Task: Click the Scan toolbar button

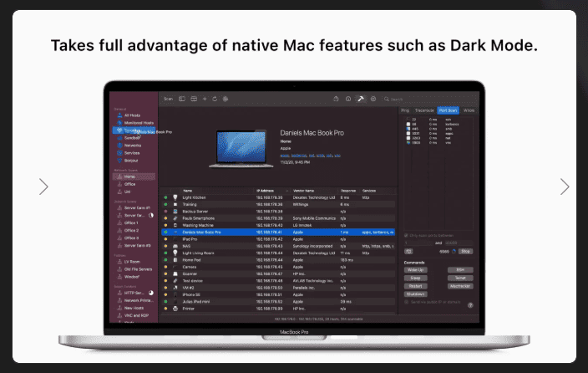Action: tap(169, 99)
